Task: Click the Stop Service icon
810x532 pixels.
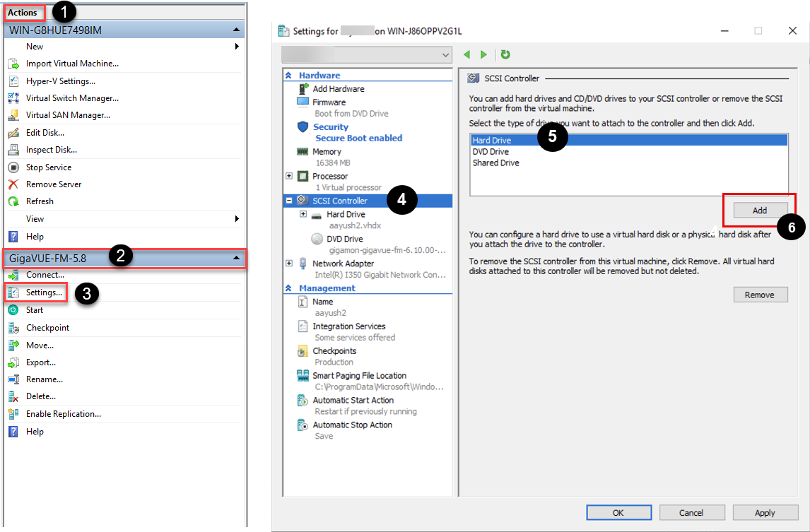Action: (13, 167)
